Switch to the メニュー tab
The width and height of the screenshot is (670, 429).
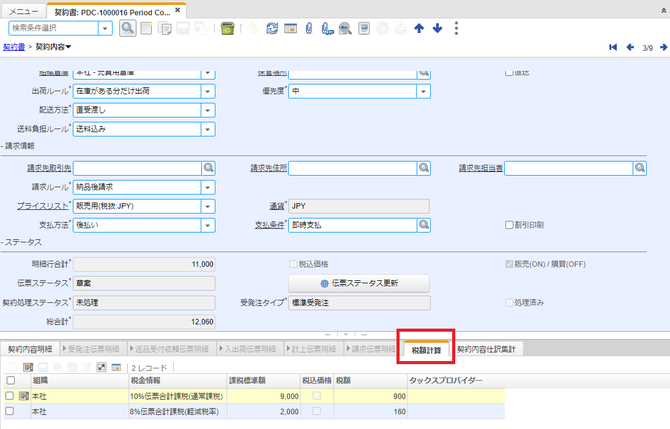click(24, 12)
